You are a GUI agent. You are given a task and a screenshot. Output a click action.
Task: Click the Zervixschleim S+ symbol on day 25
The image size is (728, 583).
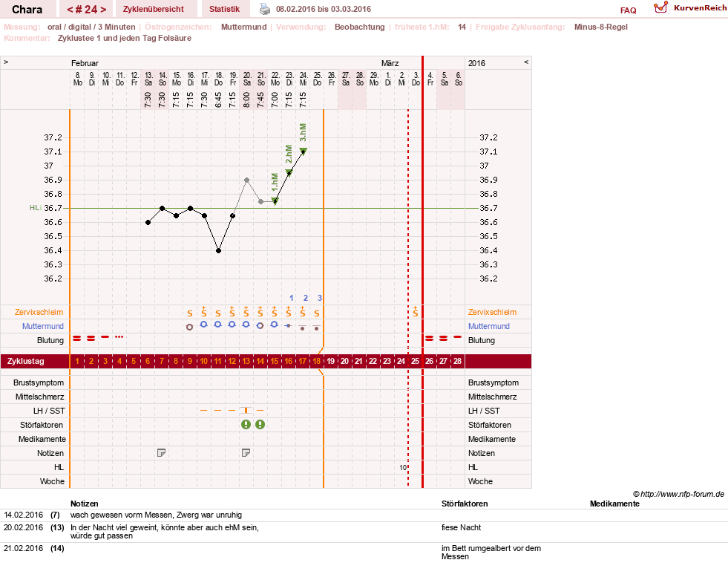click(415, 312)
